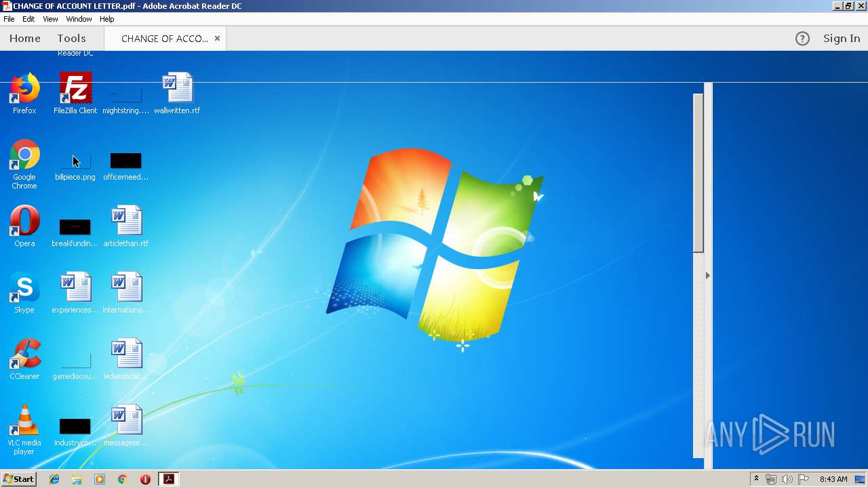Open the File menu
Viewport: 868px width, 488px height.
click(9, 19)
